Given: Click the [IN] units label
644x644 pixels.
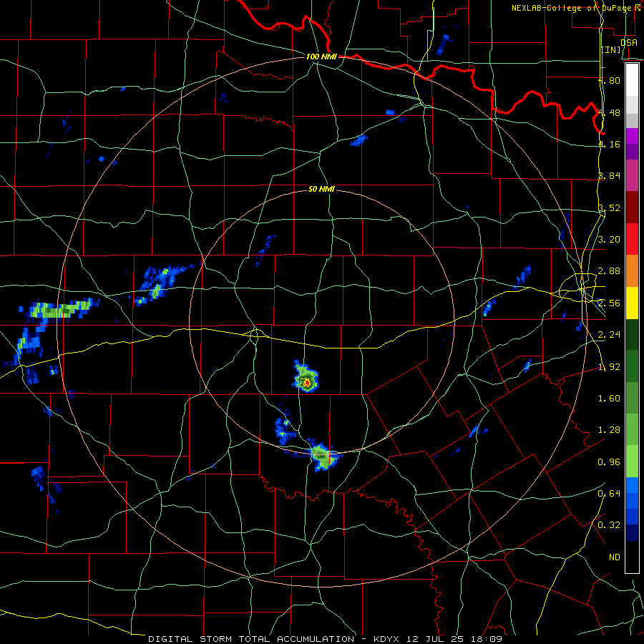Looking at the screenshot, I should [x=611, y=50].
